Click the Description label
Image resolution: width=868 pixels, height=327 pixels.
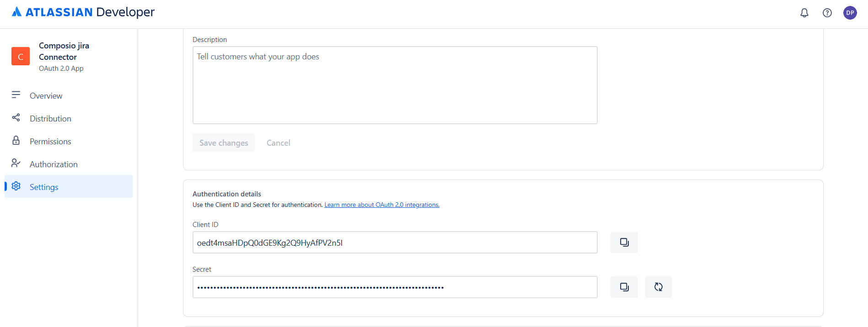pyautogui.click(x=210, y=40)
